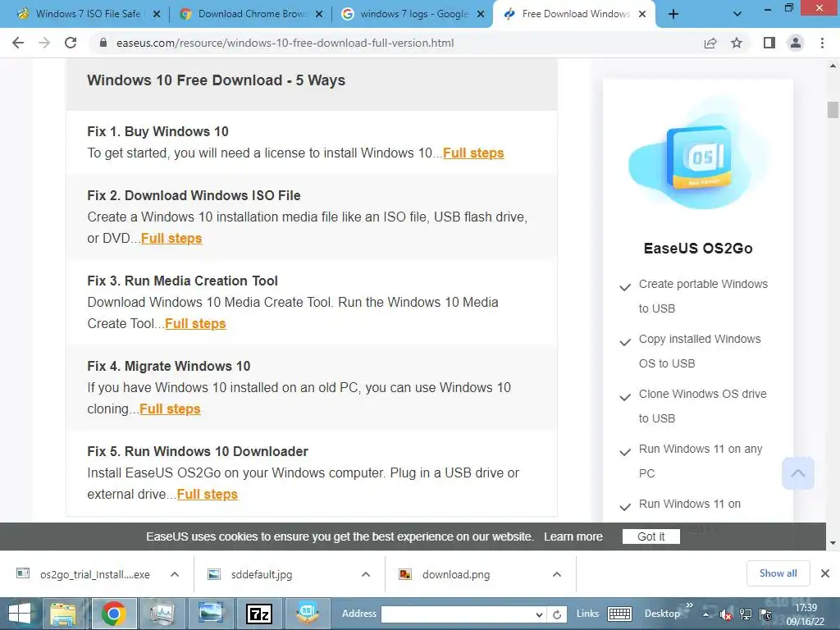Click the Chrome taskbar icon
This screenshot has height=630, width=840.
click(x=113, y=614)
